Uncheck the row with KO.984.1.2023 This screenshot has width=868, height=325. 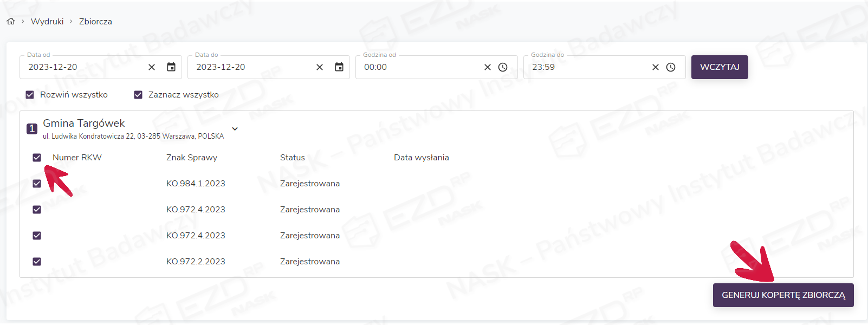click(x=37, y=184)
